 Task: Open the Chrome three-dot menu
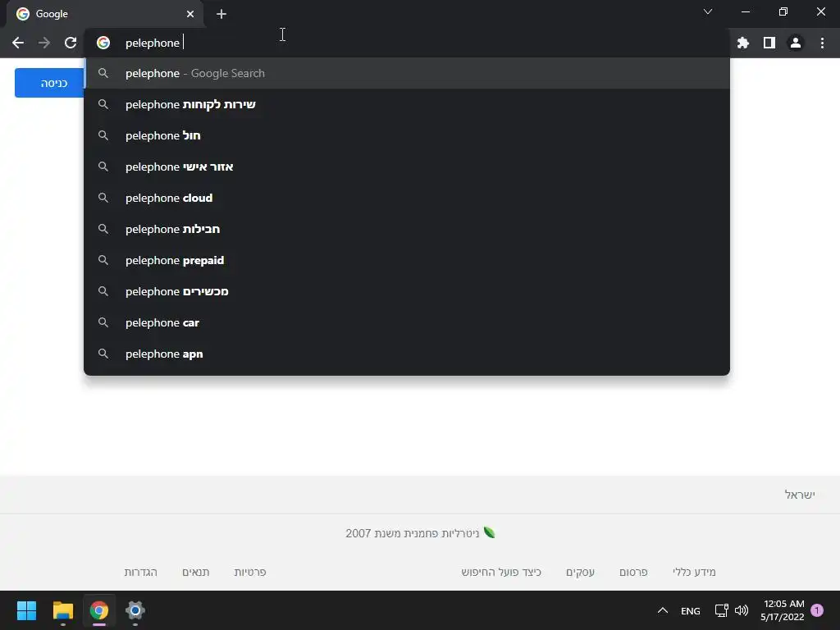pyautogui.click(x=822, y=43)
